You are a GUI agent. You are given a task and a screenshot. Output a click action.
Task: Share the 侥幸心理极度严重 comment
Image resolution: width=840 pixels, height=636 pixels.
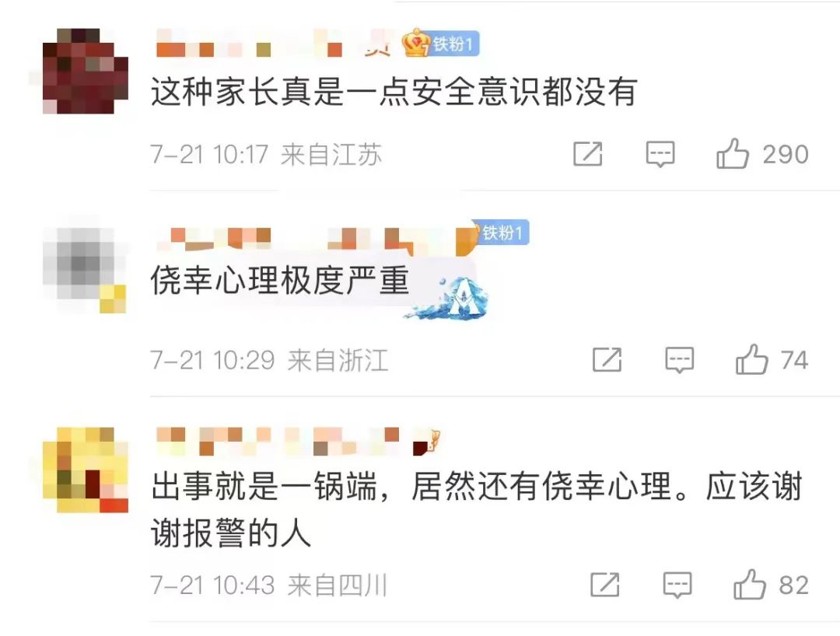click(x=607, y=359)
